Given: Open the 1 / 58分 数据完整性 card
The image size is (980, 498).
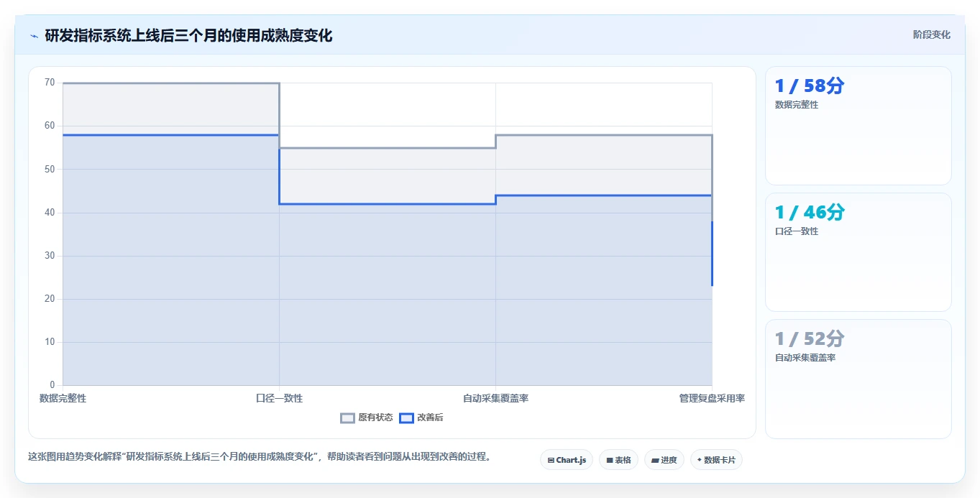Looking at the screenshot, I should point(858,126).
